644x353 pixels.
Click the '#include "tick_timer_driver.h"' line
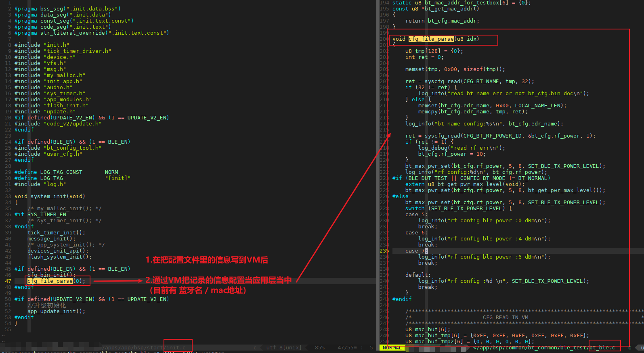(x=63, y=51)
